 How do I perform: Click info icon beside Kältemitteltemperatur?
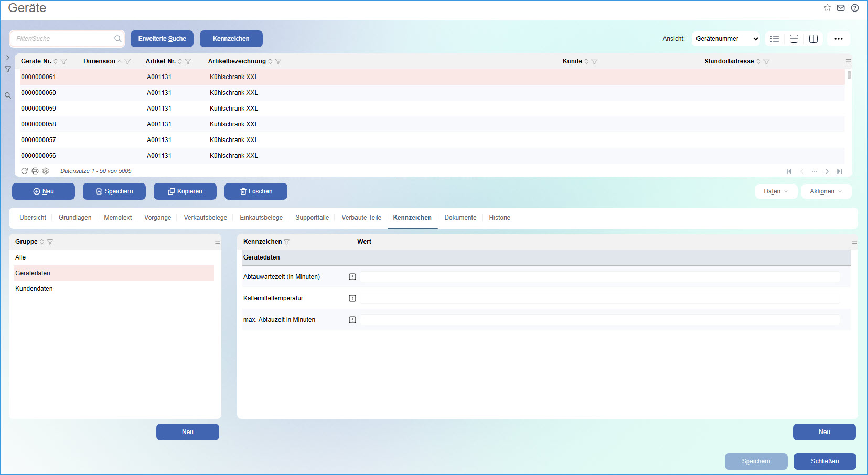click(352, 298)
